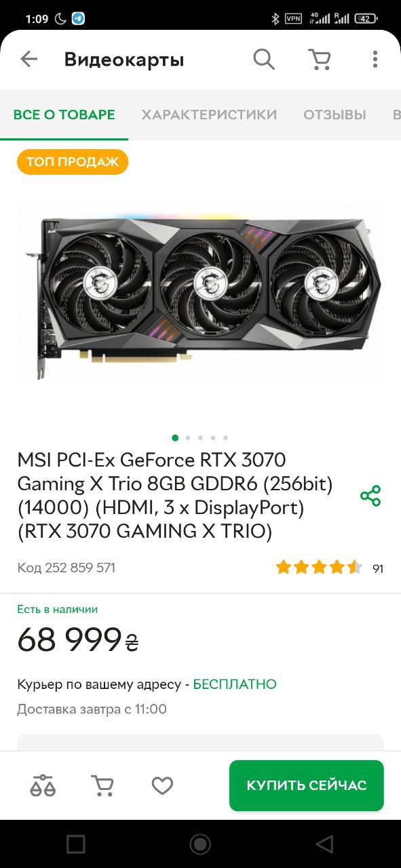The image size is (401, 868).
Task: Add to cart using bottom cart icon
Action: pyautogui.click(x=102, y=785)
